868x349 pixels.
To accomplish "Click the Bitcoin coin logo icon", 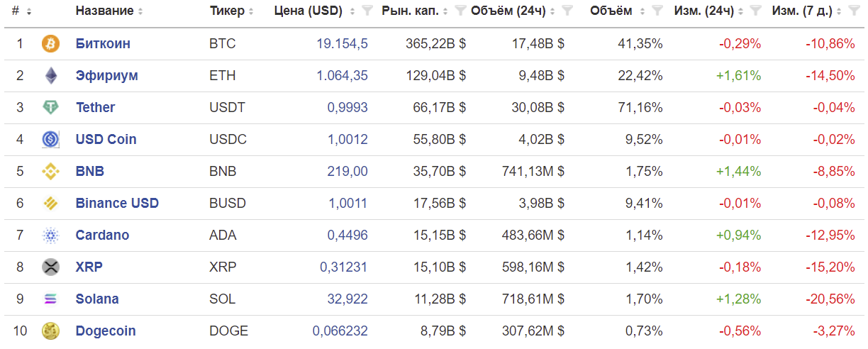I will [x=51, y=44].
